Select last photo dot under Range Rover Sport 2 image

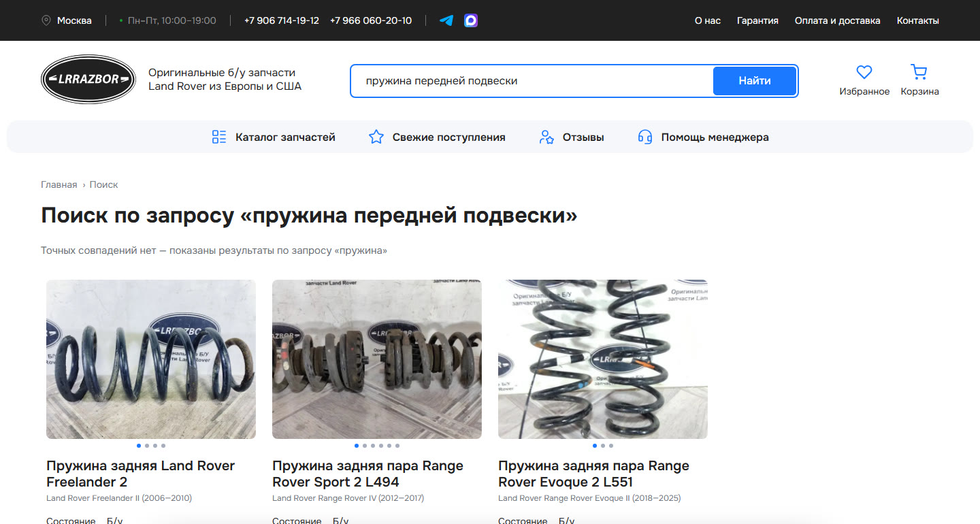click(x=397, y=446)
